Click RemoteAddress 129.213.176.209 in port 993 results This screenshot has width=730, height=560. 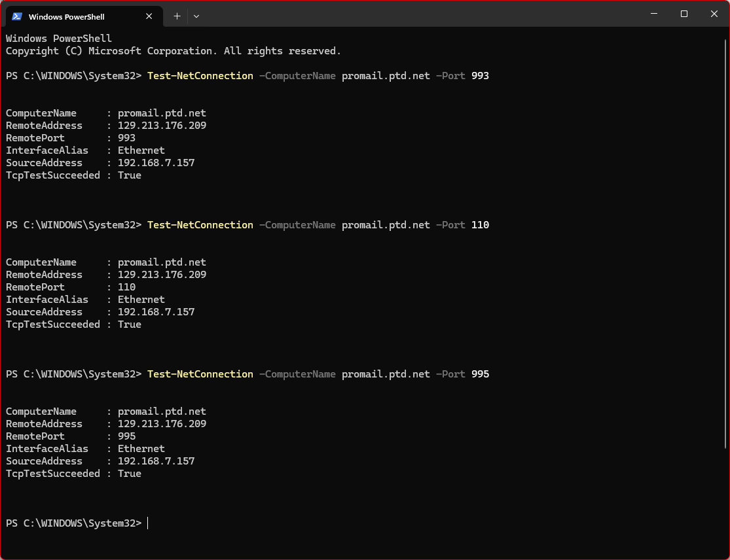click(x=162, y=126)
